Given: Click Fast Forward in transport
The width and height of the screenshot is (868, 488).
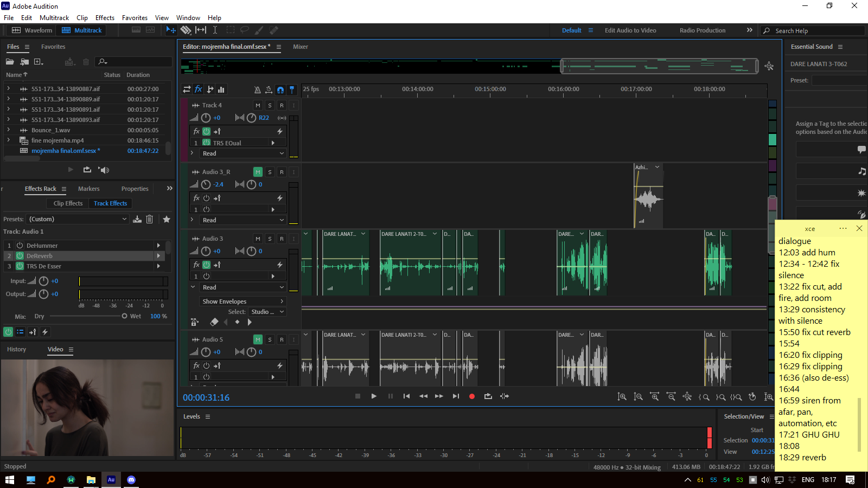Looking at the screenshot, I should [x=439, y=396].
